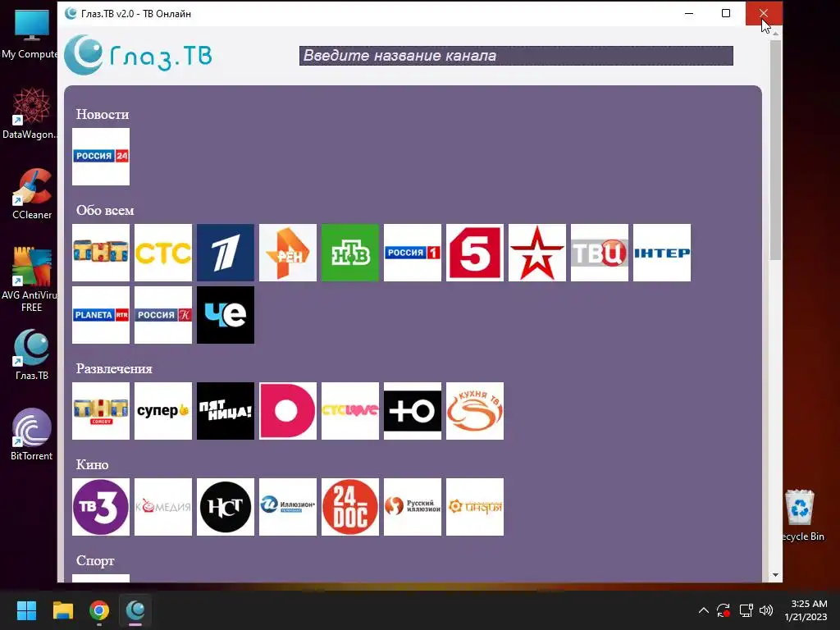Open the Ю pink channel tile
Screen dimensions: 840x630
coord(288,411)
